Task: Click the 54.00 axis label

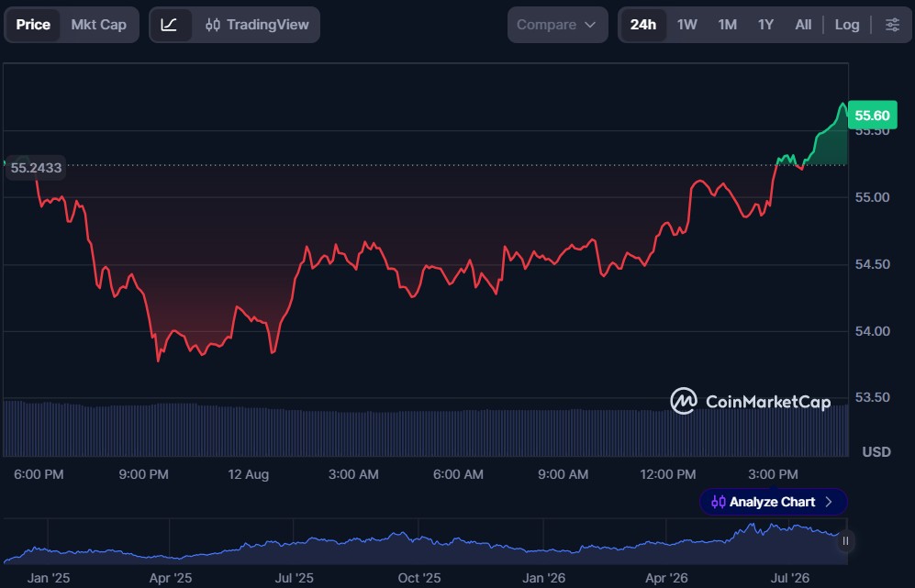Action: click(x=873, y=331)
